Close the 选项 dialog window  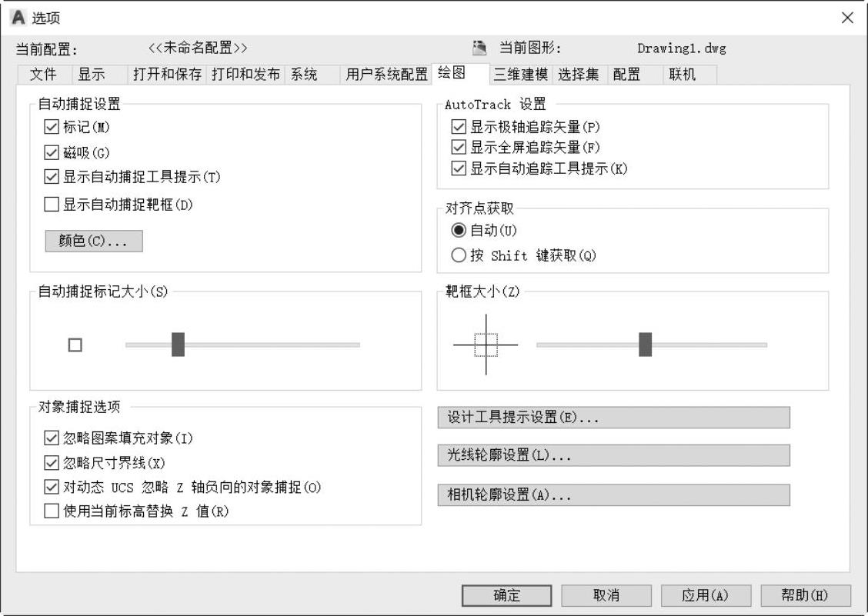tap(847, 18)
